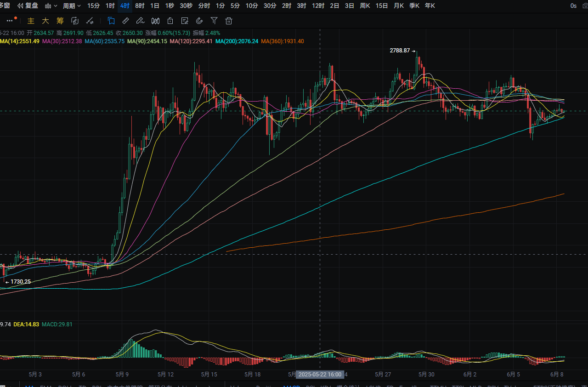This screenshot has width=588, height=387.
Task: Click the 2788.87 high price marker
Action: pyautogui.click(x=400, y=51)
